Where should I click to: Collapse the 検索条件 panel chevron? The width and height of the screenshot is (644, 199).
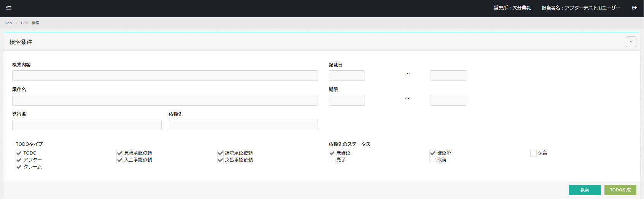tap(631, 42)
